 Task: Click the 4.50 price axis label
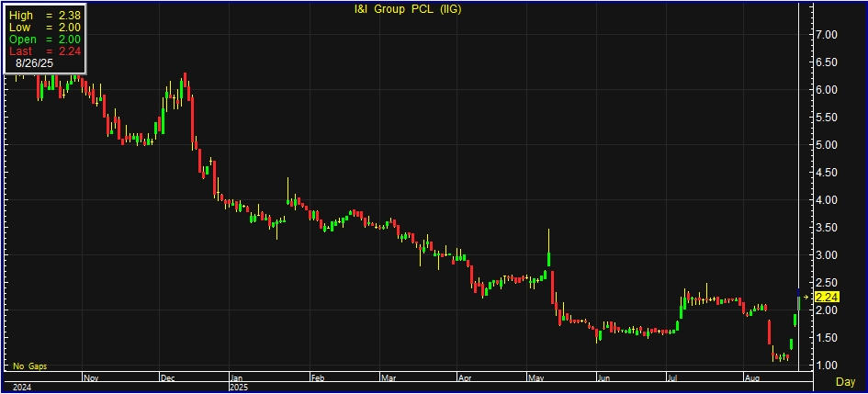point(829,173)
